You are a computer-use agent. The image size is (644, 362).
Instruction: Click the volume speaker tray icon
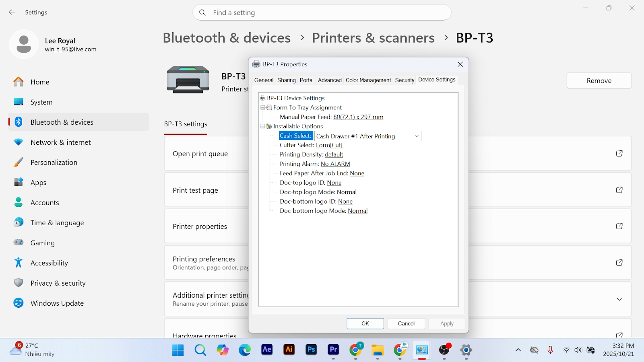578,350
